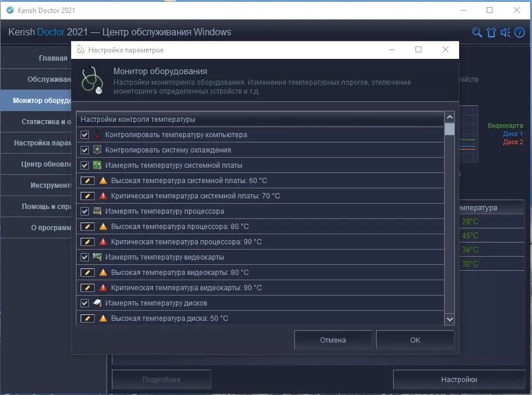
Task: Click Настройки контроля температуры section header
Action: [260, 120]
